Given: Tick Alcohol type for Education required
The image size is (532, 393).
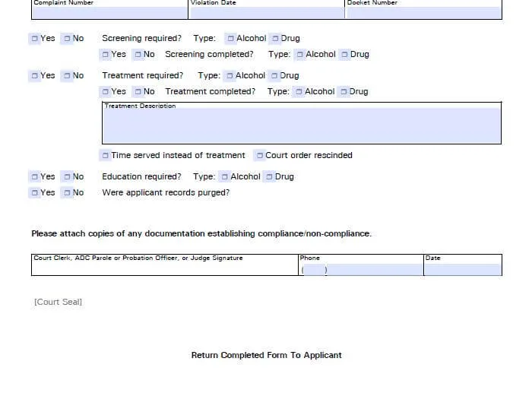Looking at the screenshot, I should [225, 177].
